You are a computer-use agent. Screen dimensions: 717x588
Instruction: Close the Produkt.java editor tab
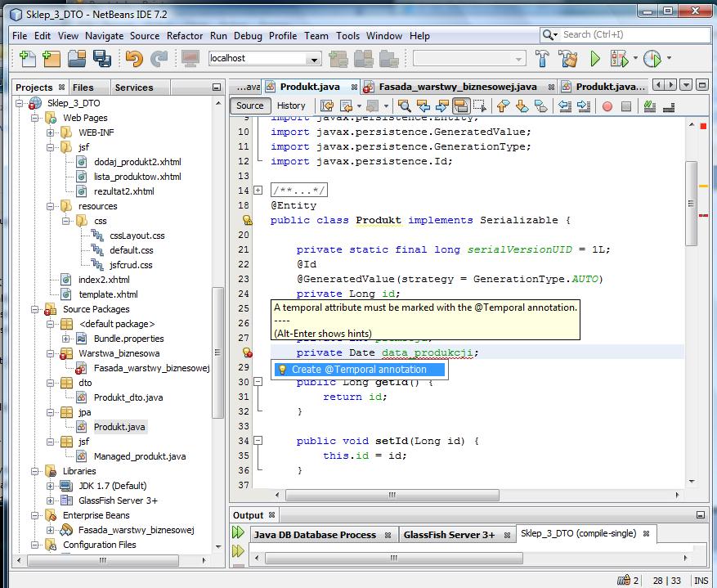(354, 87)
